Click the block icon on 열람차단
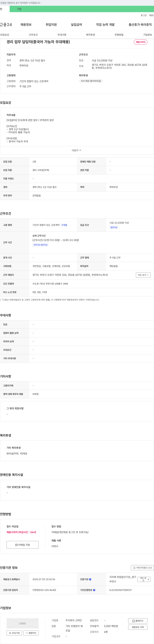Screen dimensions: 154x644 tap(27, 633)
